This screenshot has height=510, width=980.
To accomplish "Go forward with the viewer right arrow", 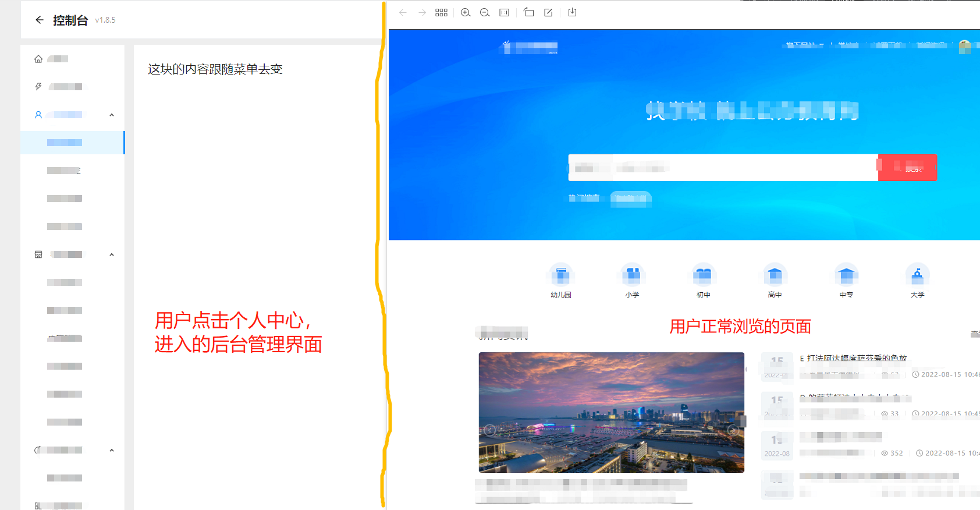I will tap(422, 12).
